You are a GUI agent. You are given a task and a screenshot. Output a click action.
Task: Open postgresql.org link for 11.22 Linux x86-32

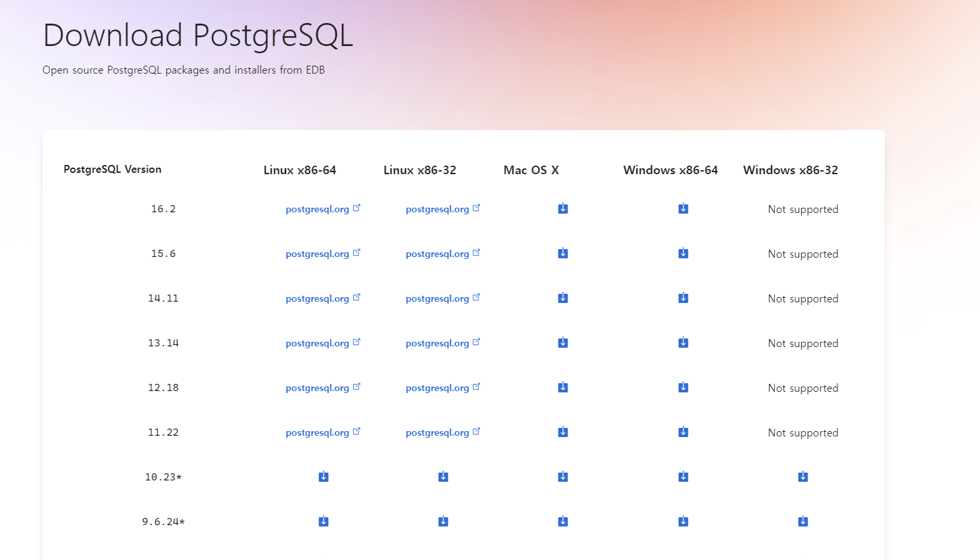[x=443, y=432]
